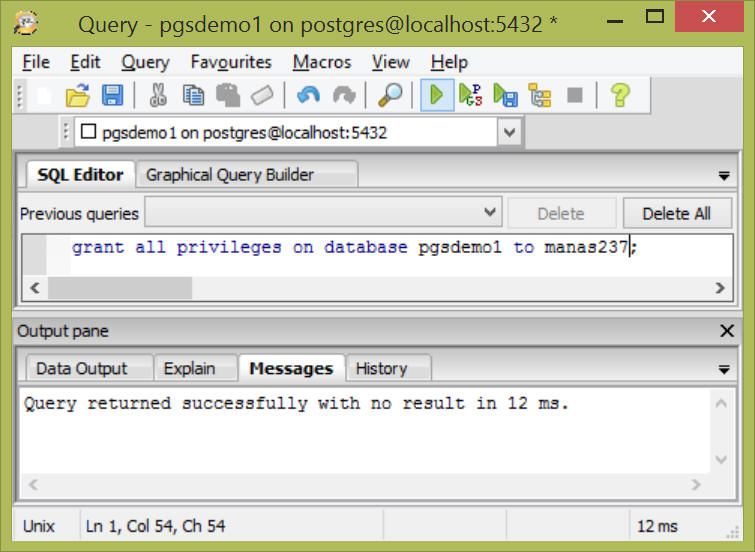Paste with the clipboard toolbar icon
The height and width of the screenshot is (552, 755).
pyautogui.click(x=228, y=95)
